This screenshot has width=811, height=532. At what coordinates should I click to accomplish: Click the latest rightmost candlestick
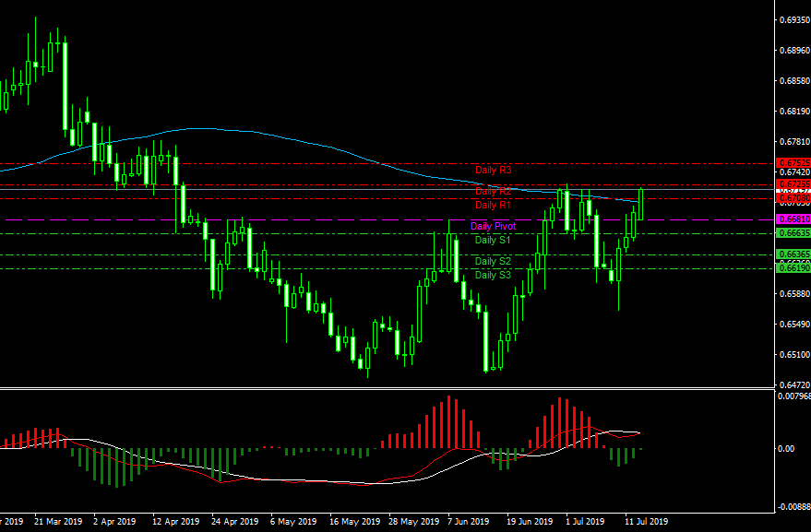pos(641,204)
